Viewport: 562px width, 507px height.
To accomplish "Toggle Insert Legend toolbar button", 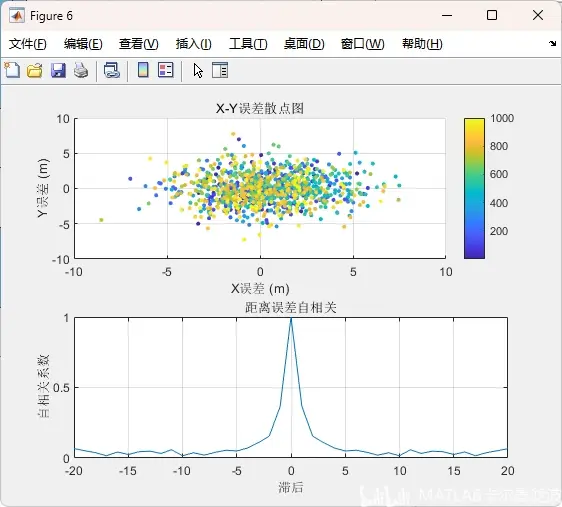I will 166,70.
